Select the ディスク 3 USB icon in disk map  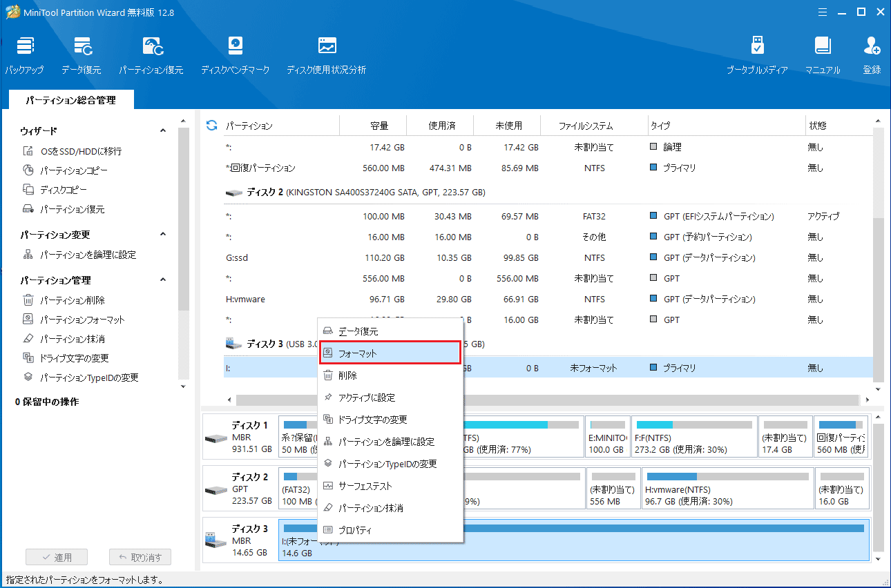tap(215, 541)
